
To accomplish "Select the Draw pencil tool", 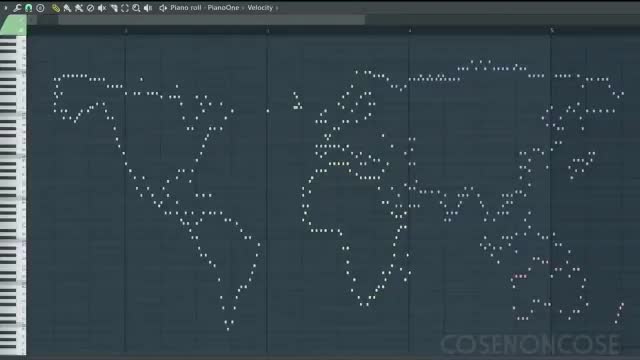I will tap(56, 8).
